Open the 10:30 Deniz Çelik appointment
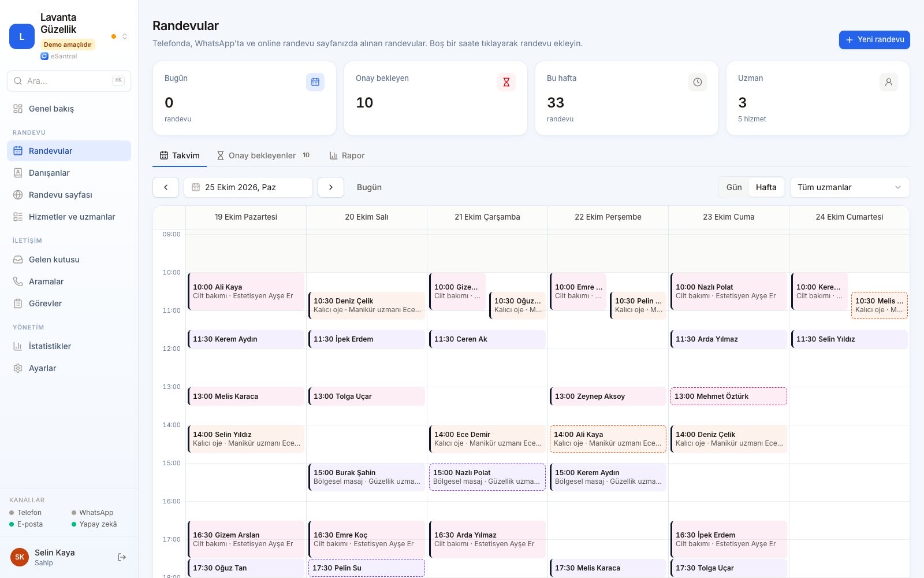Screen dimensions: 924x578 tap(367, 305)
